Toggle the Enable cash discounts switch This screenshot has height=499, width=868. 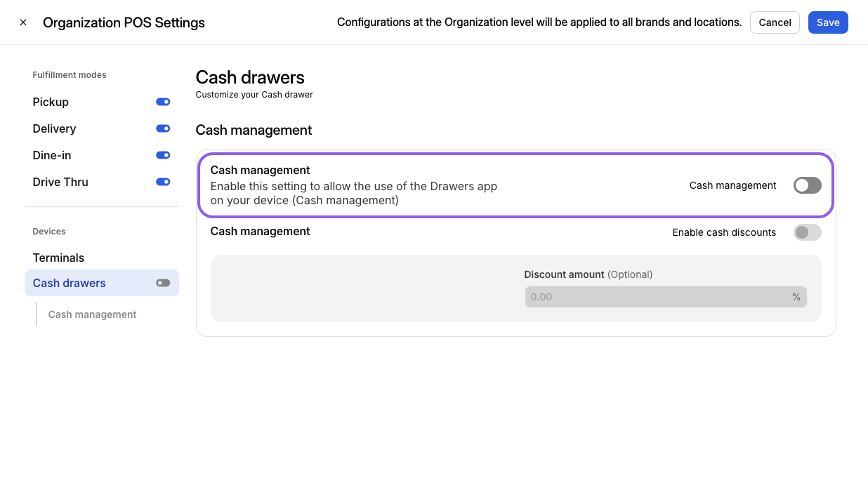tap(807, 232)
